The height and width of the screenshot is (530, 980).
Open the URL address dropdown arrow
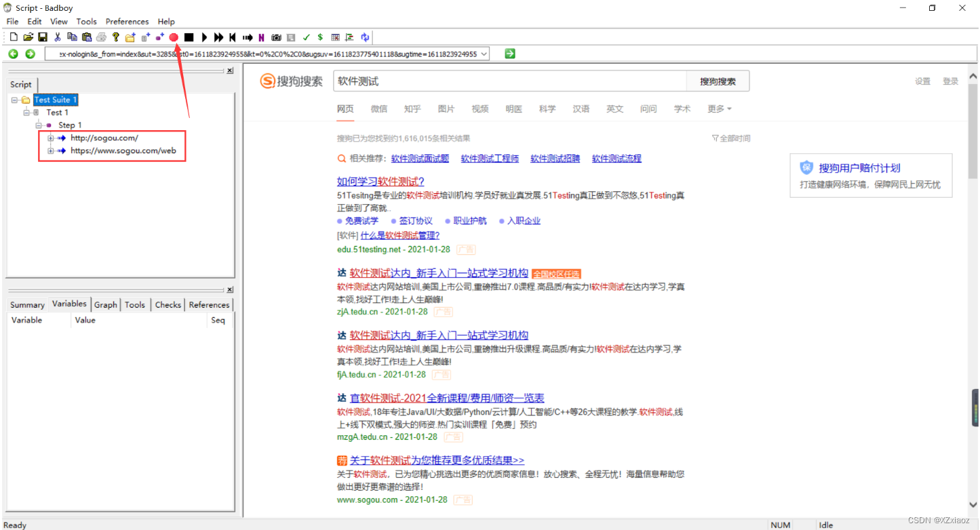click(484, 54)
